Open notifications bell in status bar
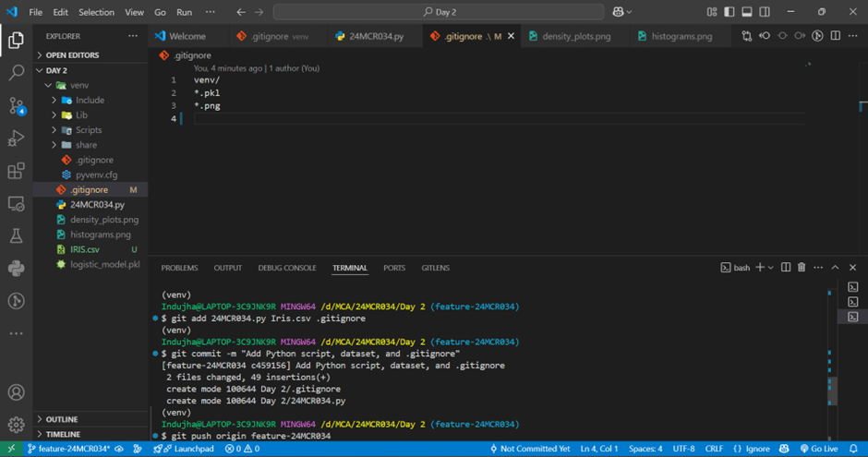Image resolution: width=868 pixels, height=457 pixels. (853, 449)
